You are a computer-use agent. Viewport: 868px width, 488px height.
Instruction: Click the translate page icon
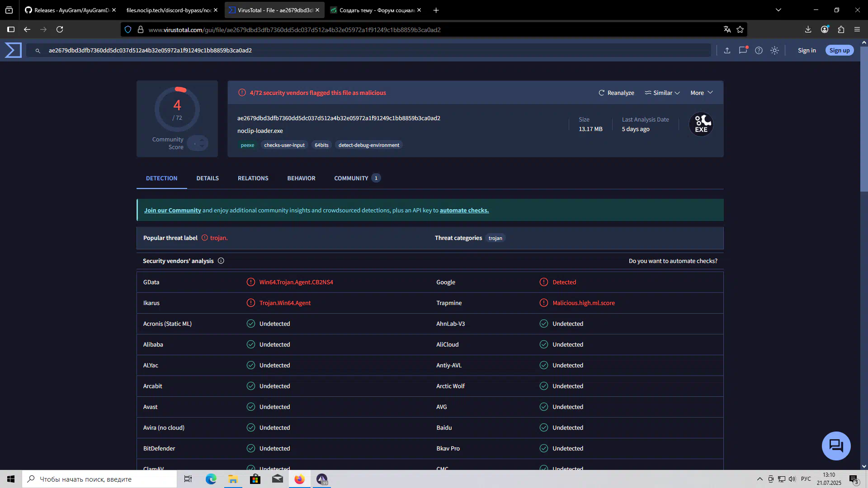click(x=727, y=30)
